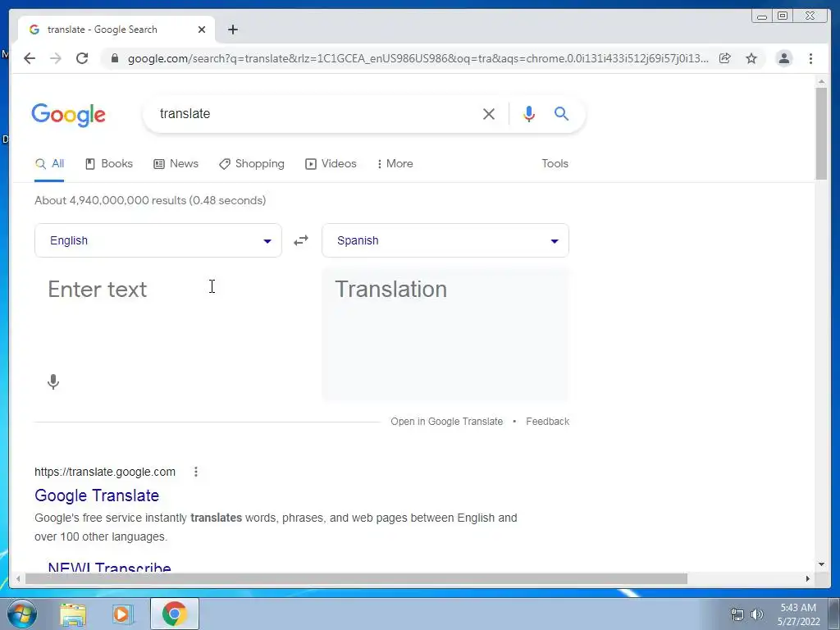Open options for the translate.google.com result
The width and height of the screenshot is (840, 630).
(195, 472)
